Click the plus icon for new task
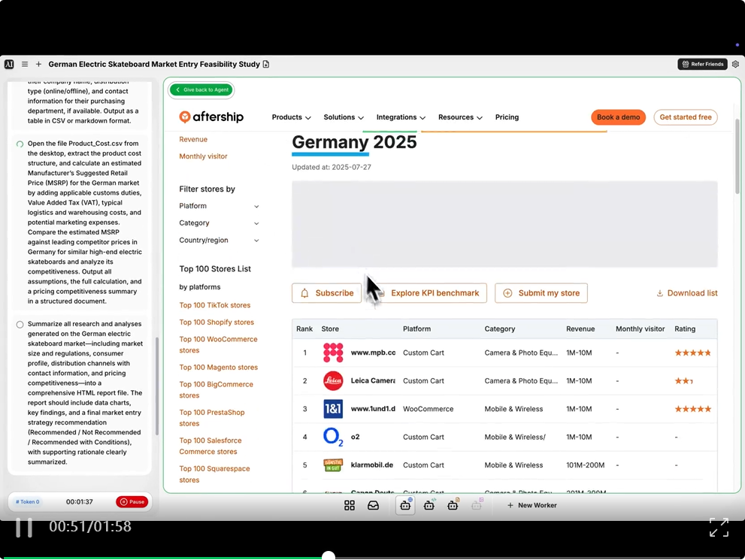This screenshot has width=745, height=560. click(x=38, y=64)
